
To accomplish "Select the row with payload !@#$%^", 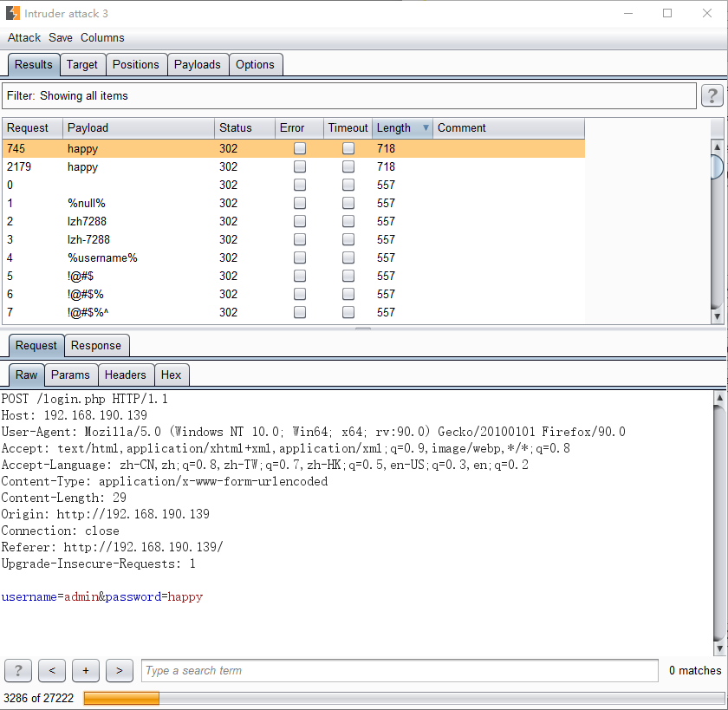I will coord(294,312).
